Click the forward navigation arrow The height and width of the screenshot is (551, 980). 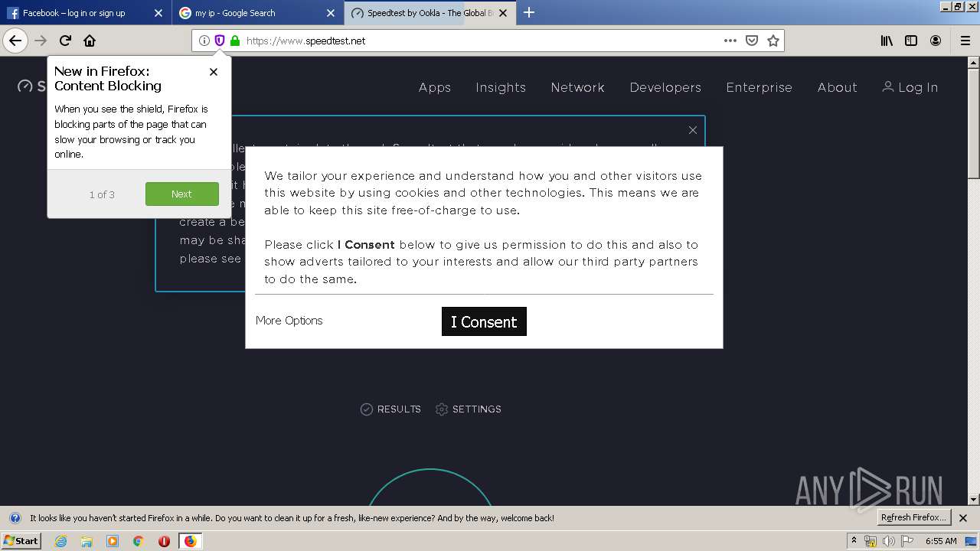(x=41, y=41)
